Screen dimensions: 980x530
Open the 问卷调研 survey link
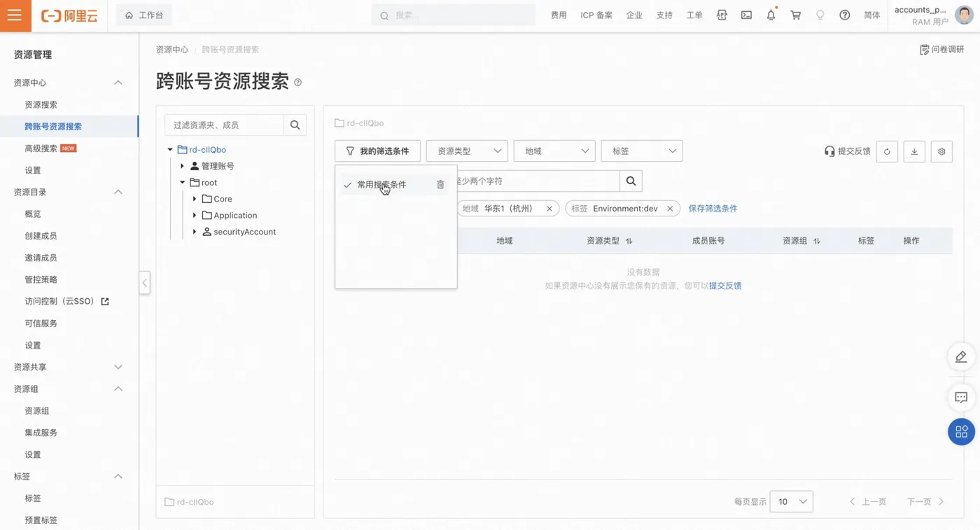click(x=941, y=50)
